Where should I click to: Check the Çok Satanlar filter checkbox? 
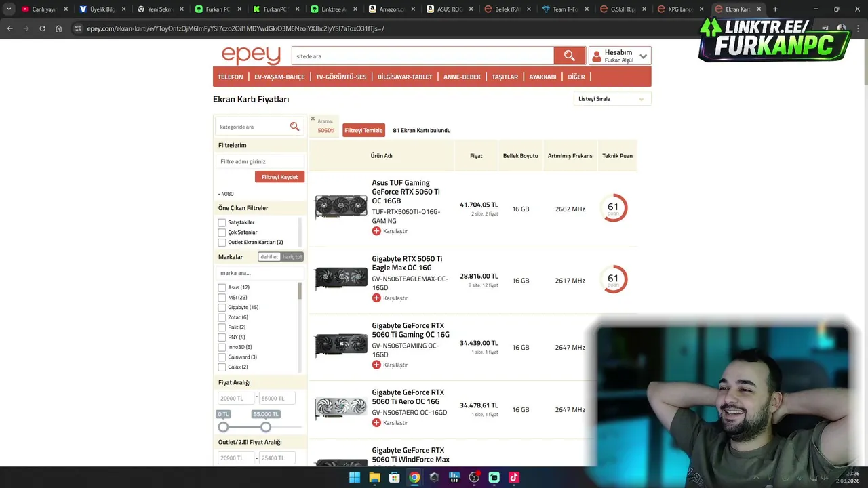222,232
